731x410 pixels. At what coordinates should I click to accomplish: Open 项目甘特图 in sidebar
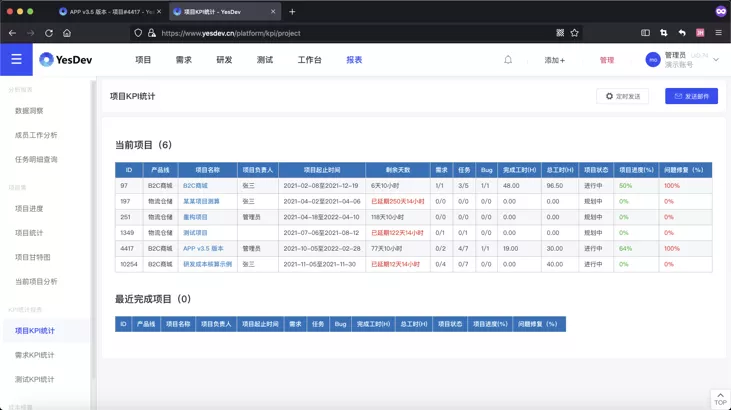point(33,257)
